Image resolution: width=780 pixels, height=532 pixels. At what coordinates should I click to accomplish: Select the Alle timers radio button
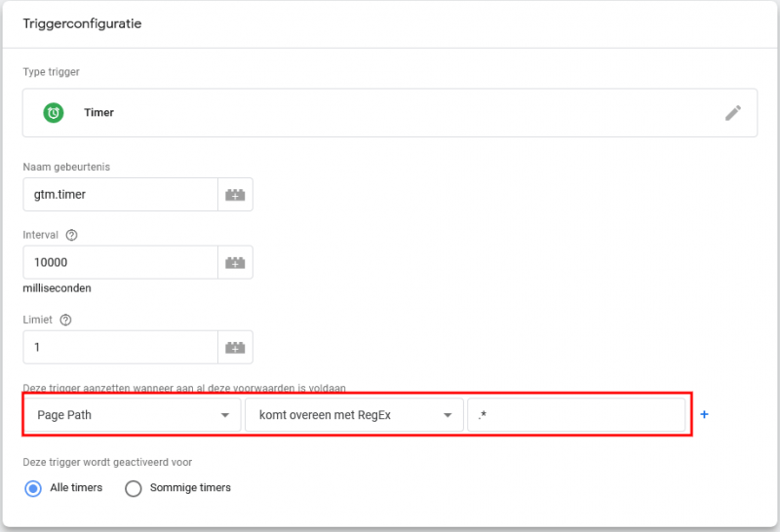(33, 489)
